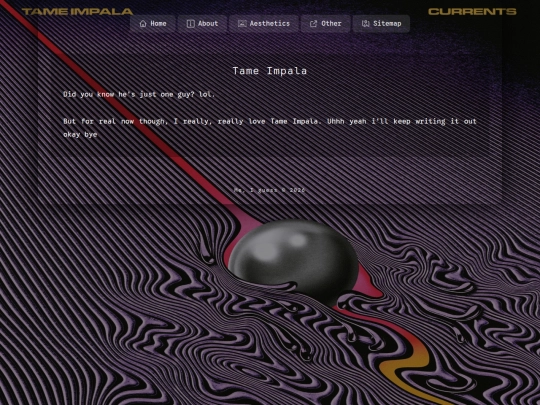Open the Aesthetics nav label

click(x=270, y=24)
